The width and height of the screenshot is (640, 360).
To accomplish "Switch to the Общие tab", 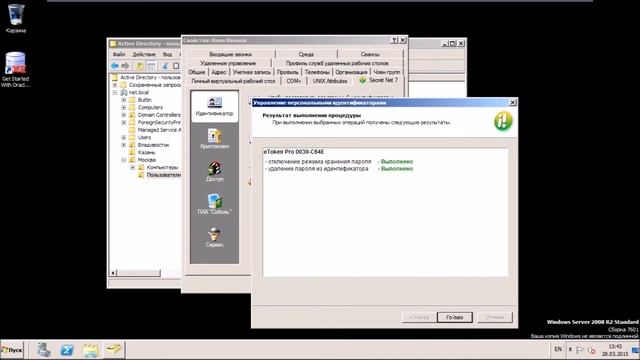I will tap(197, 72).
